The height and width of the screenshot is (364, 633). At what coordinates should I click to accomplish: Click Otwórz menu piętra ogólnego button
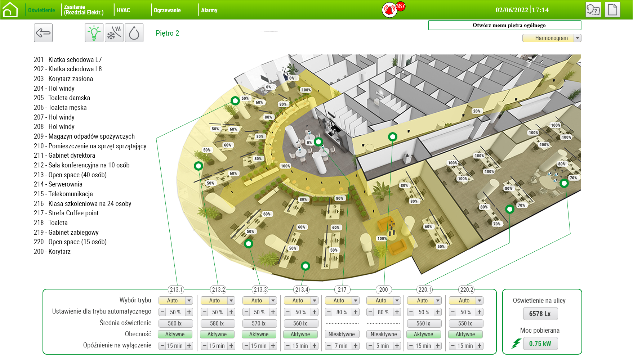click(x=504, y=25)
